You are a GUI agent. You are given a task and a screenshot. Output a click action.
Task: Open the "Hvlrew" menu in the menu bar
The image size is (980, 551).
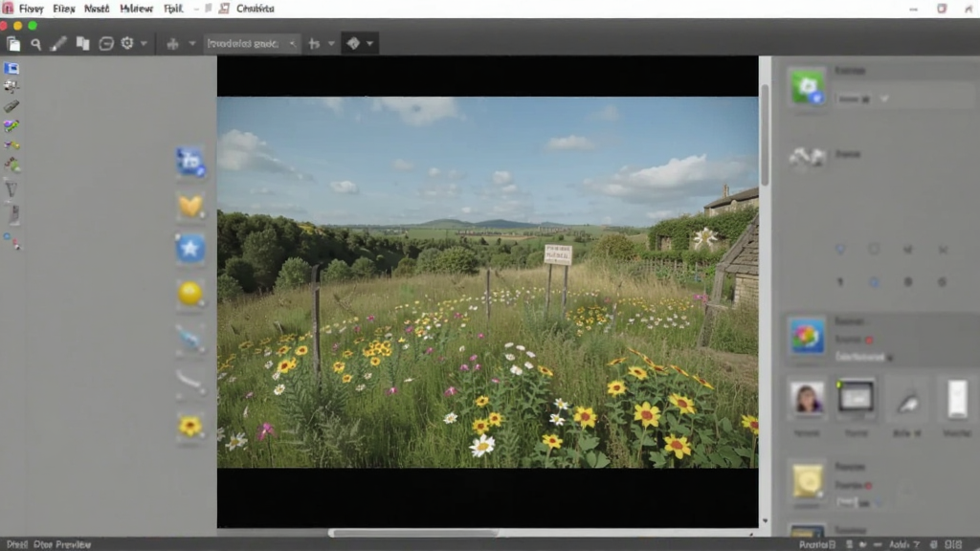pyautogui.click(x=136, y=9)
